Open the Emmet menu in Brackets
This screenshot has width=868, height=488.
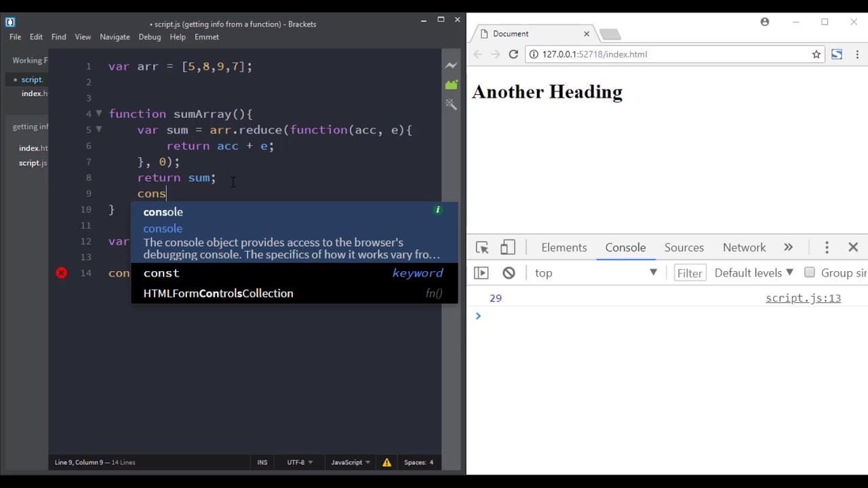pos(207,37)
